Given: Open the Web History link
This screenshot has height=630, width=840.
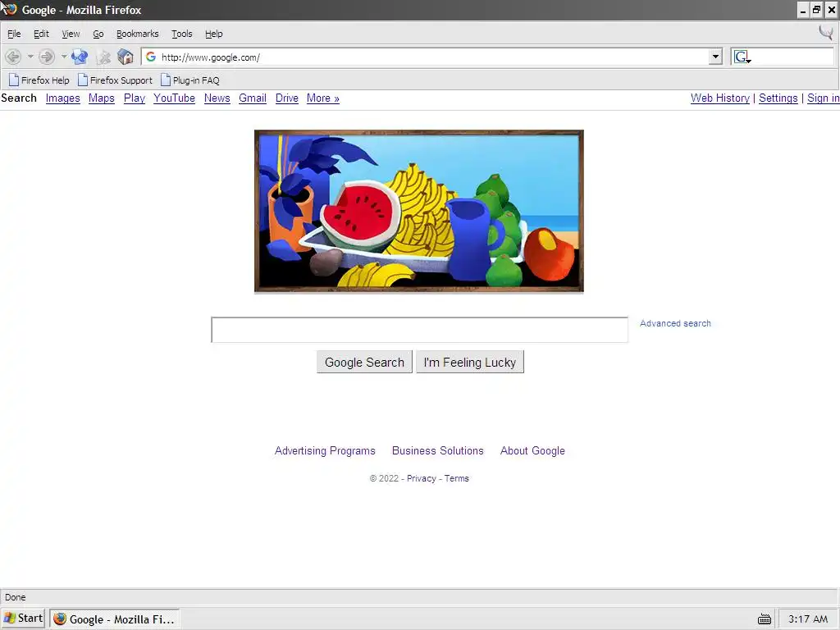Looking at the screenshot, I should pos(720,98).
